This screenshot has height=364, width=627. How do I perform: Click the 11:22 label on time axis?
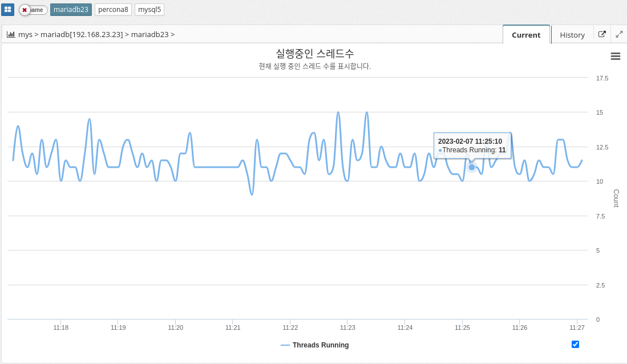290,327
